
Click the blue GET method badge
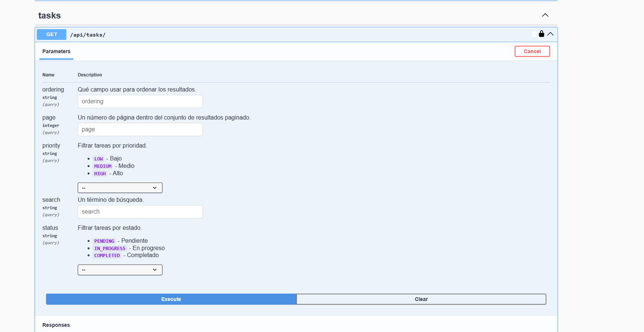[52, 35]
